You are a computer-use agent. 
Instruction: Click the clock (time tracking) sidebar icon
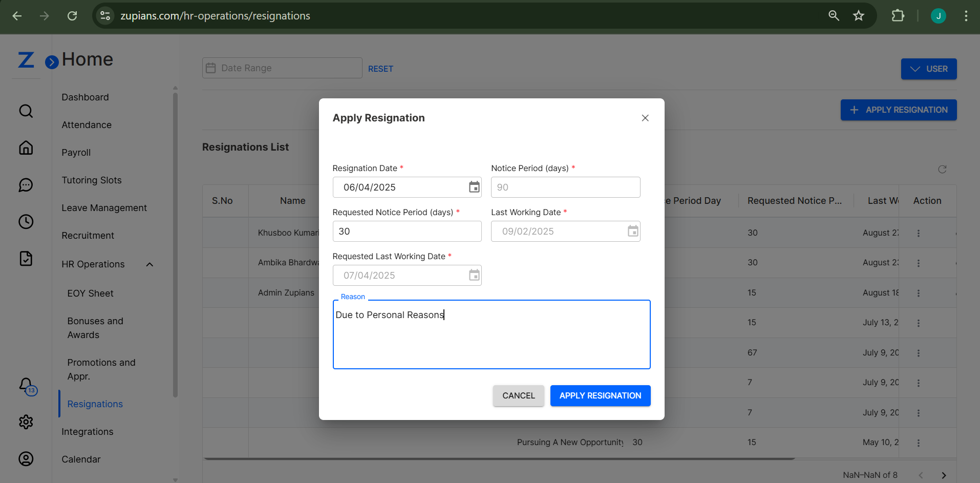(26, 221)
